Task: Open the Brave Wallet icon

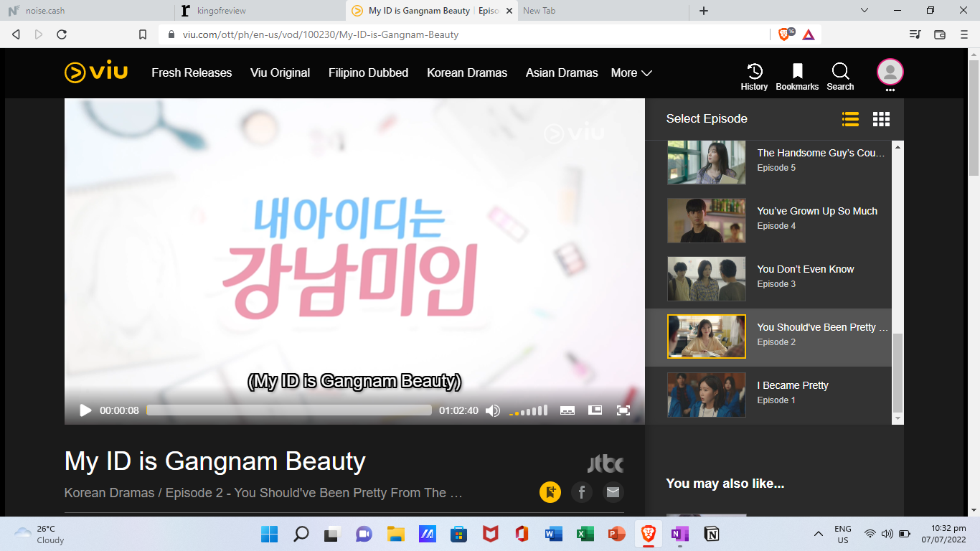Action: click(940, 34)
